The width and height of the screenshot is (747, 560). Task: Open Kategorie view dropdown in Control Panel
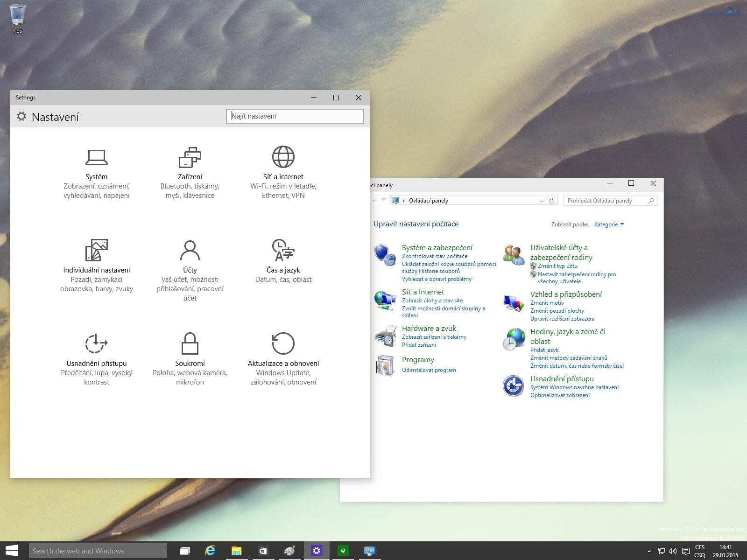(608, 224)
